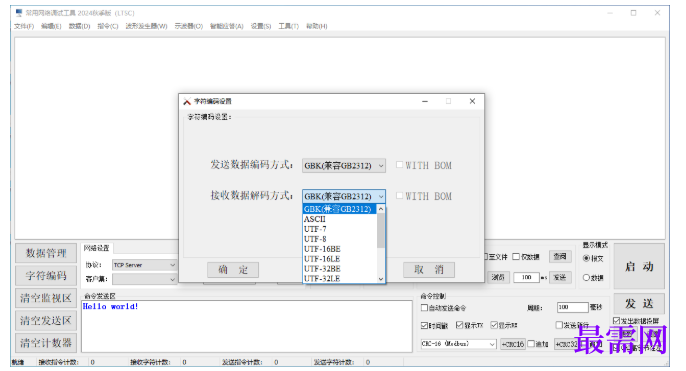This screenshot has width=686, height=371.
Task: Toggle the 显示TX checkbox
Action: coord(469,325)
